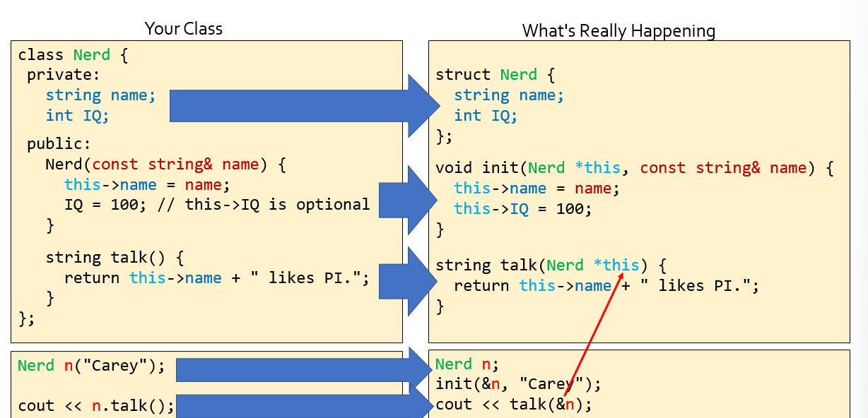Screen dimensions: 868x418
Task: Click the 'struct Nerd {' line
Action: click(495, 75)
